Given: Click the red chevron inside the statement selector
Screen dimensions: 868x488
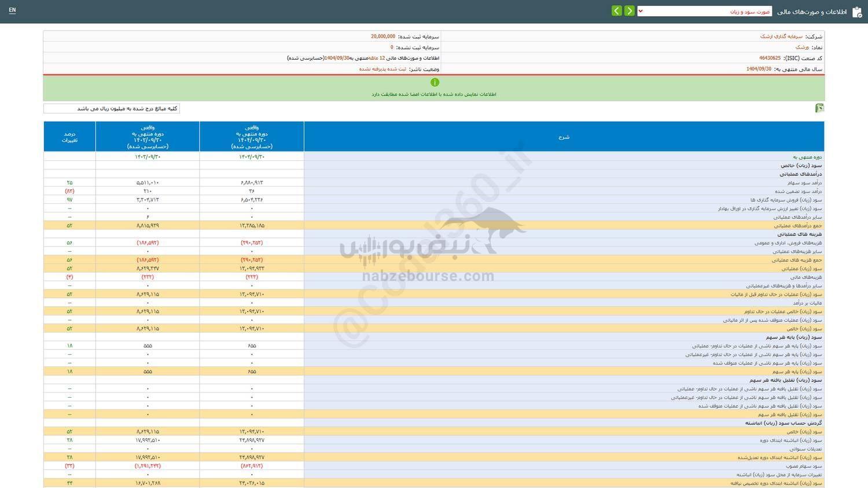Looking at the screenshot, I should click(x=640, y=10).
